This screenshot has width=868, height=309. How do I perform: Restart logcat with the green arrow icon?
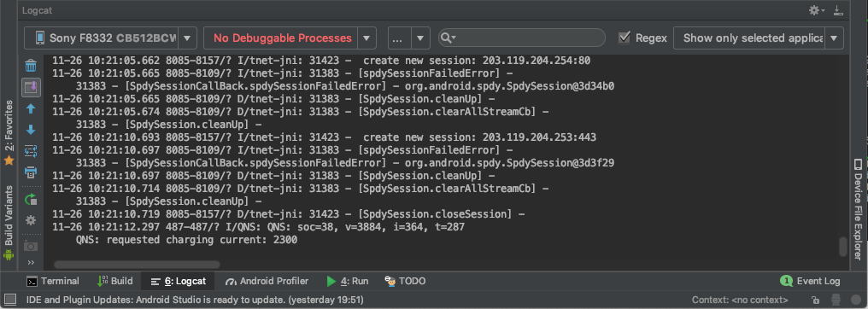point(31,200)
